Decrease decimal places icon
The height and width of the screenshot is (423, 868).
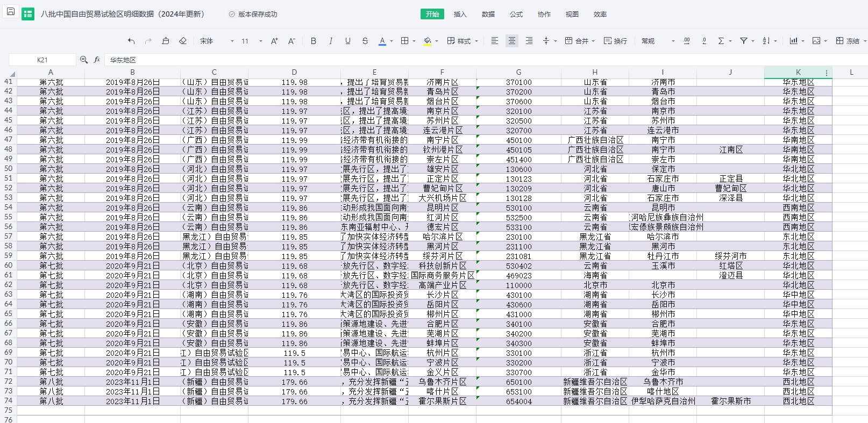point(704,41)
